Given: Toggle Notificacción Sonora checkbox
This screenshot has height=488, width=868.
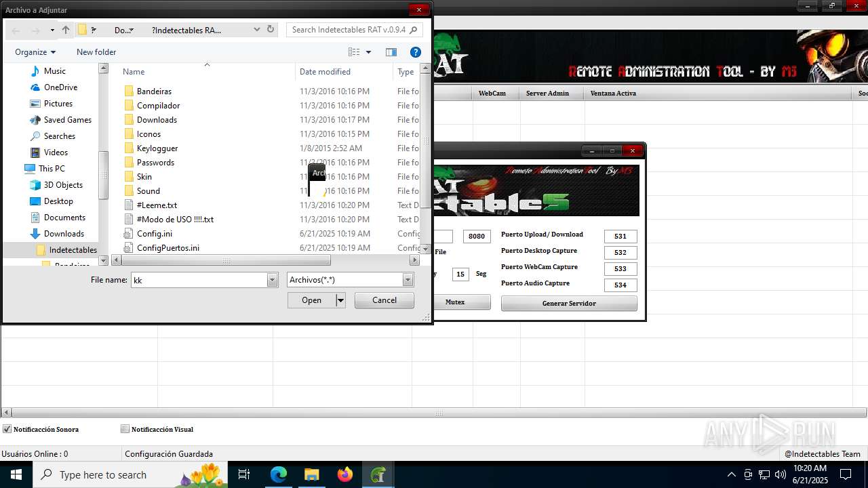Looking at the screenshot, I should coord(7,429).
